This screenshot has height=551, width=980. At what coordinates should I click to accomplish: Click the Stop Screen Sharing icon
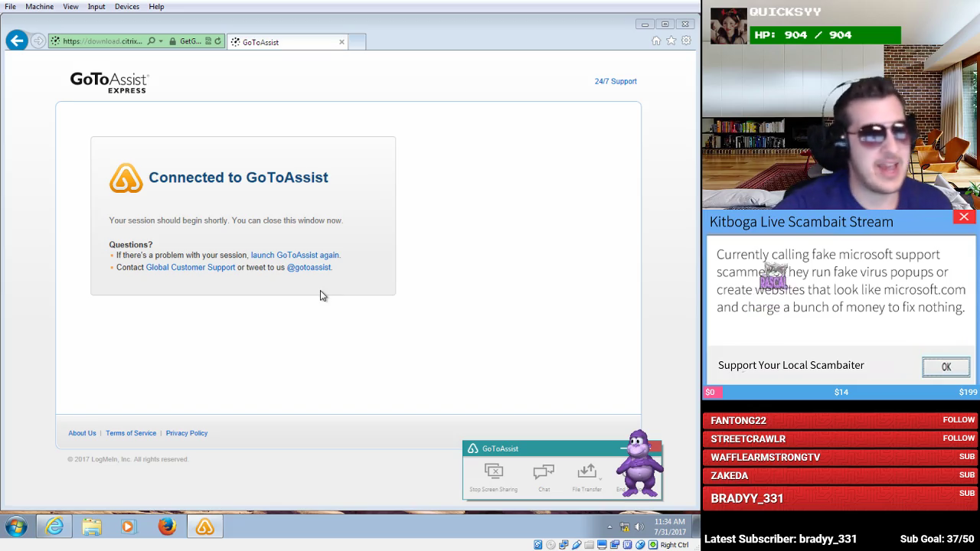pos(494,471)
